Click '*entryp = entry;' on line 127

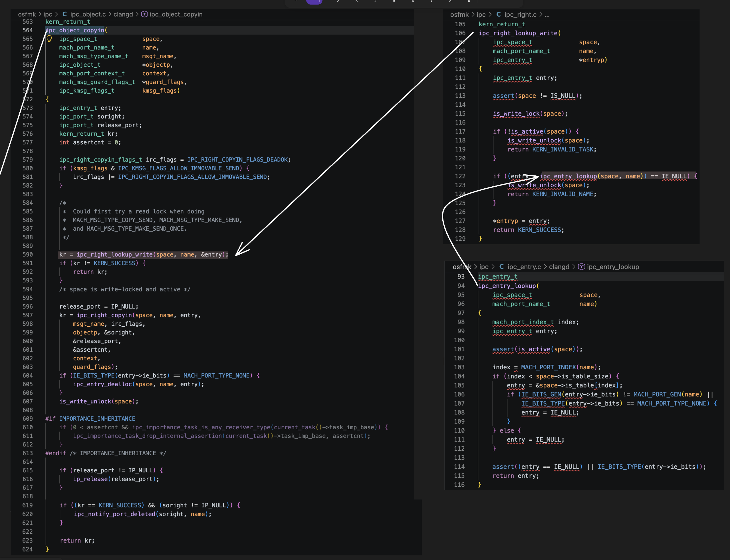(521, 221)
